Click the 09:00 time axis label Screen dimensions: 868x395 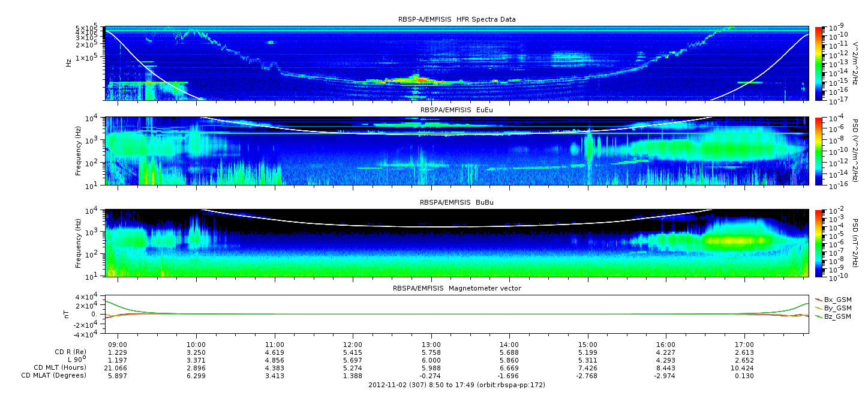coord(118,345)
